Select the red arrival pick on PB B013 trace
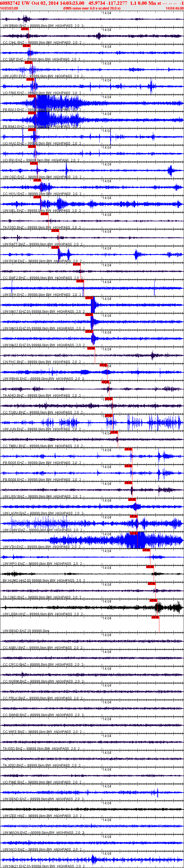 pyautogui.click(x=32, y=96)
